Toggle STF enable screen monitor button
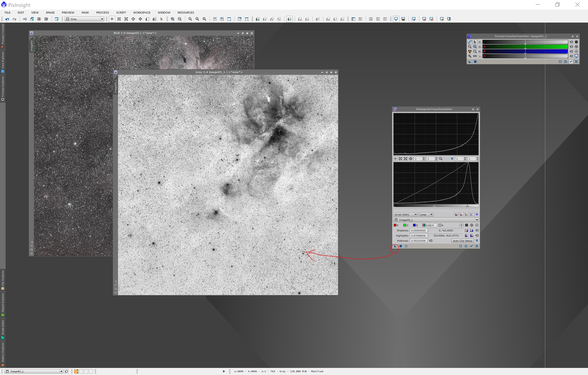 coord(577,56)
